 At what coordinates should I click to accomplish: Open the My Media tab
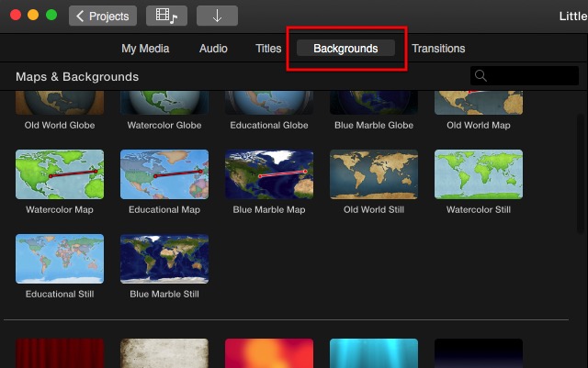(x=145, y=49)
